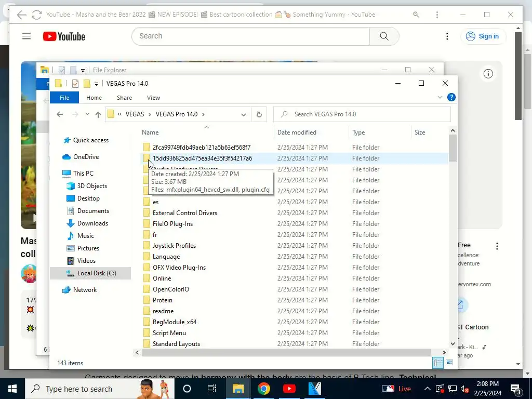Open Windows Start menu
The width and height of the screenshot is (532, 399).
pyautogui.click(x=12, y=389)
